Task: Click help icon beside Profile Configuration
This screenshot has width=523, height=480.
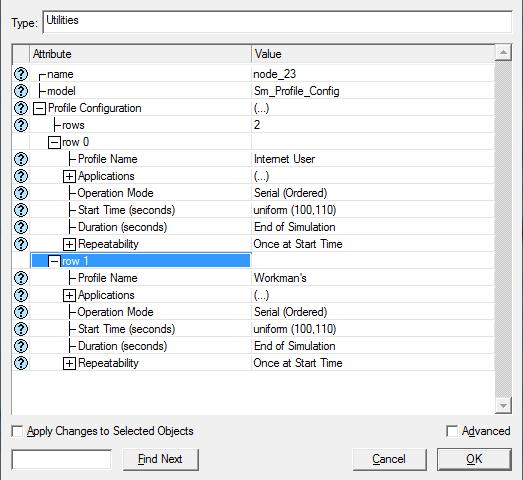Action: (21, 108)
